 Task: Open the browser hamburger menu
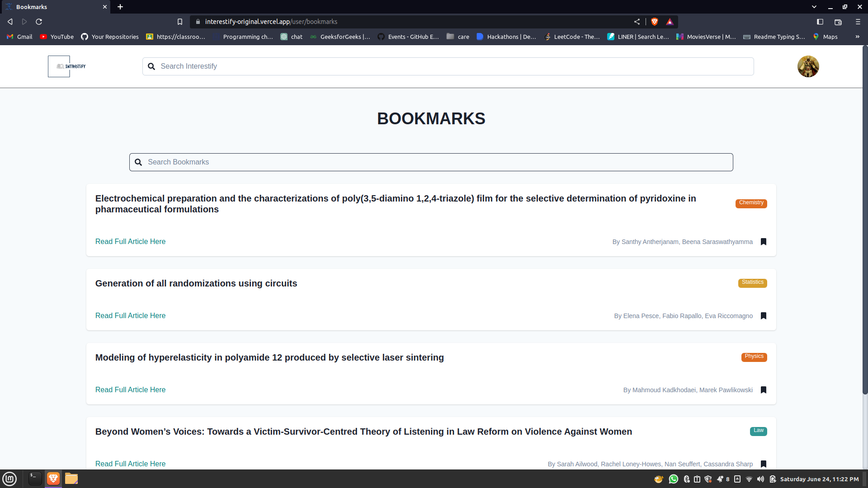858,22
